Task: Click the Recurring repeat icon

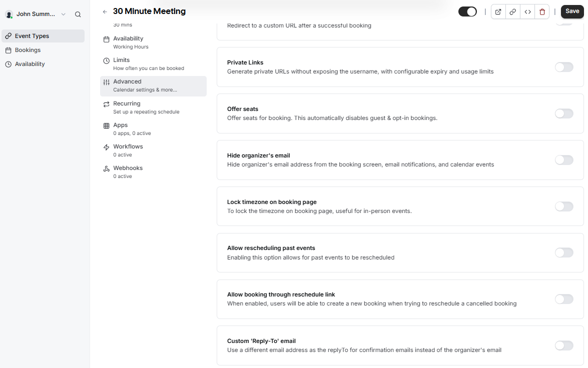Action: tap(107, 104)
